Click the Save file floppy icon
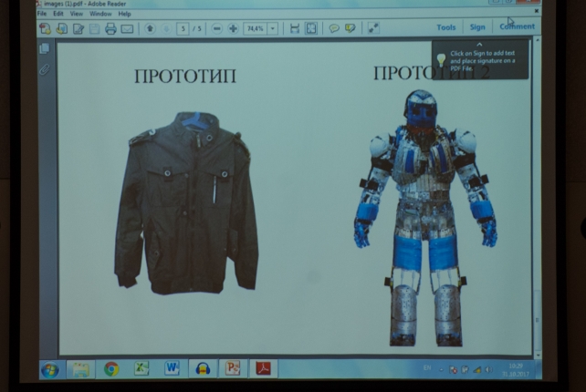Screen dimensions: 586x392 (94, 29)
